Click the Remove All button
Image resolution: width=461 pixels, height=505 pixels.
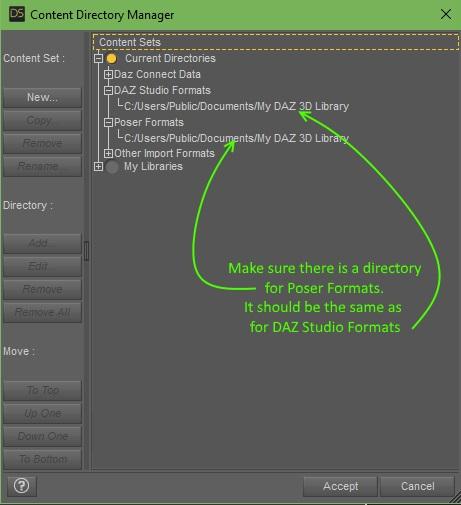click(x=42, y=312)
